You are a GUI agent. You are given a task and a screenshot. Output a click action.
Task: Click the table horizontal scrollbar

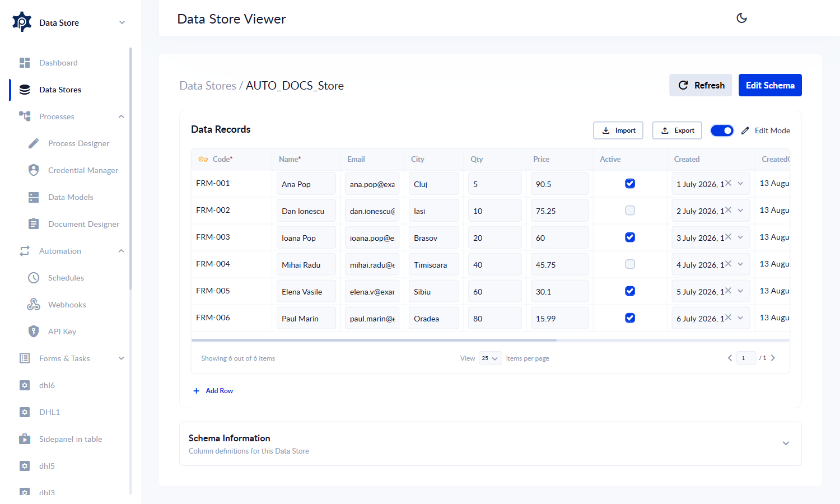374,340
